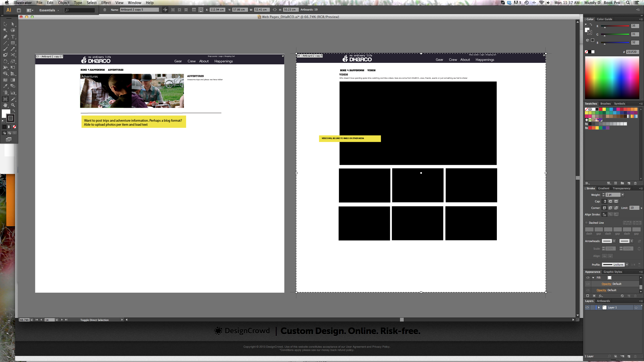This screenshot has height=362, width=644.
Task: Pick the Magic Wand tool
Action: [x=5, y=30]
